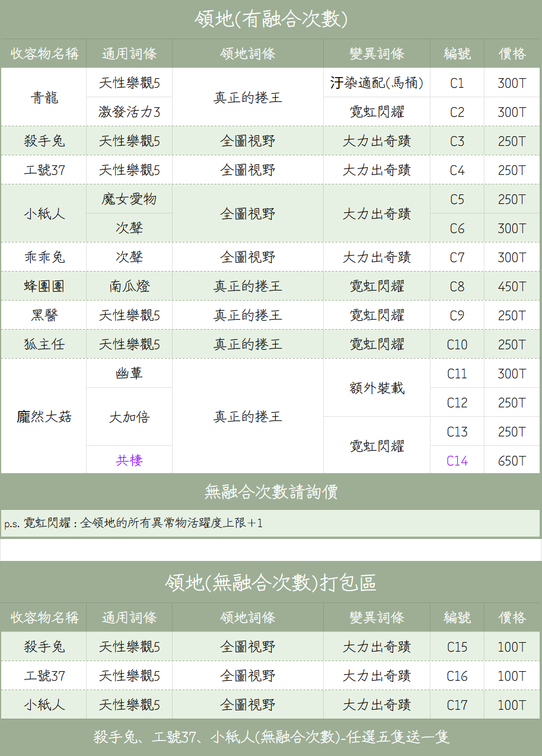
Task: Click the purple C14 code
Action: (457, 461)
